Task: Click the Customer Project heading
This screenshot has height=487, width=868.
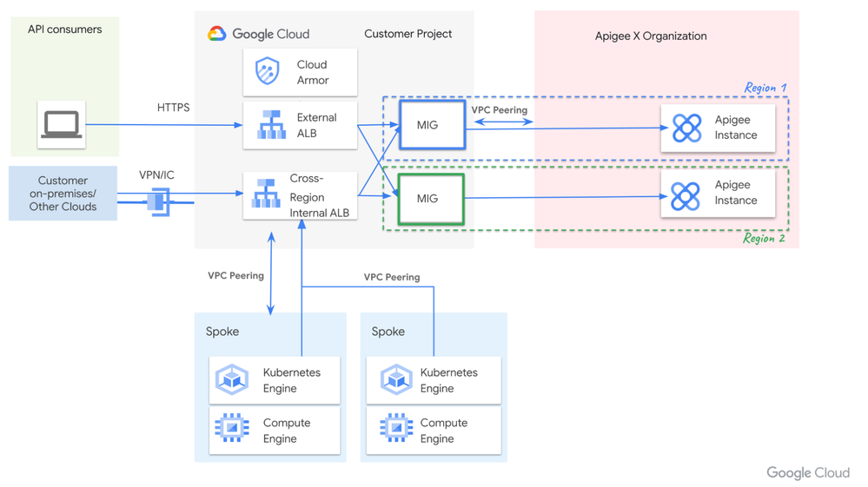Action: [408, 34]
